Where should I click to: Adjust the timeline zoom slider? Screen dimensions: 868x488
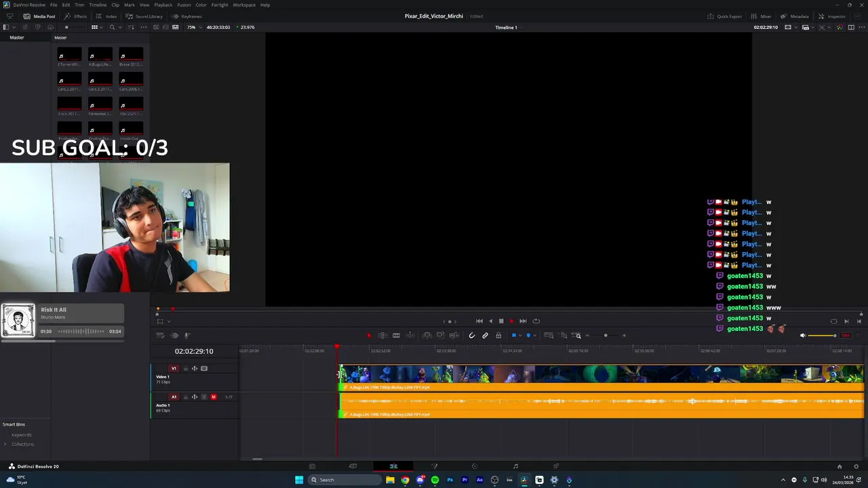606,335
